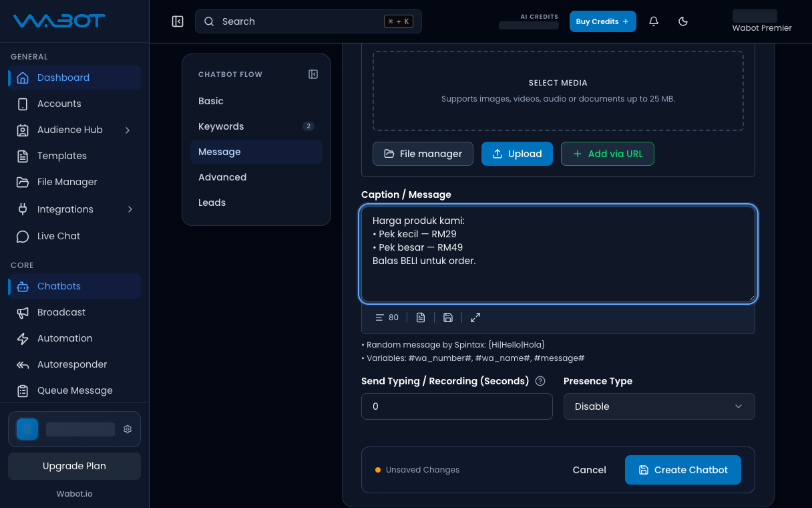Viewport: 812px width, 508px height.
Task: Switch to the Keywords flow step
Action: (x=256, y=126)
